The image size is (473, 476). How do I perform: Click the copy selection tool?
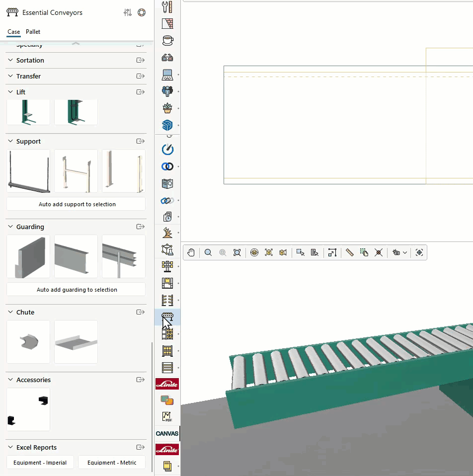click(x=364, y=252)
